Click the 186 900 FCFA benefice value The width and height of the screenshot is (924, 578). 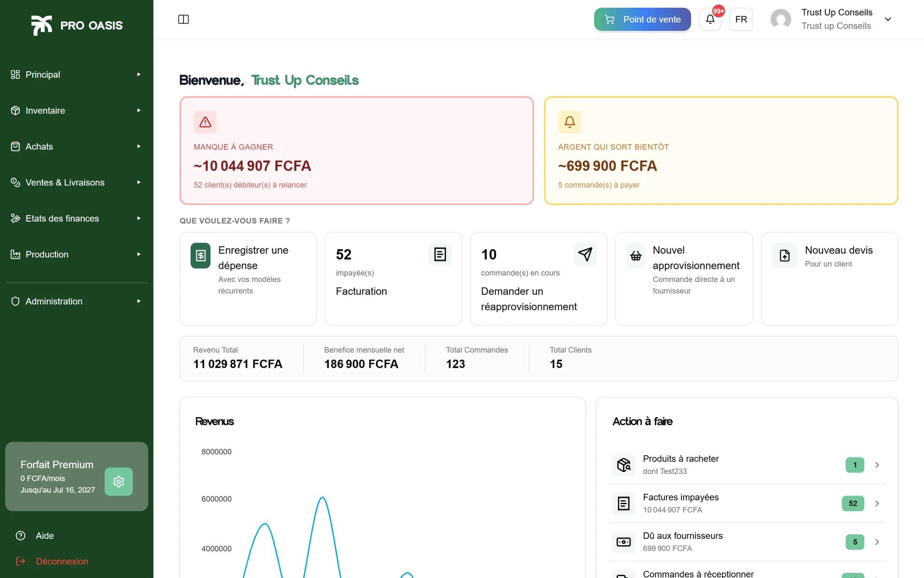pyautogui.click(x=361, y=364)
